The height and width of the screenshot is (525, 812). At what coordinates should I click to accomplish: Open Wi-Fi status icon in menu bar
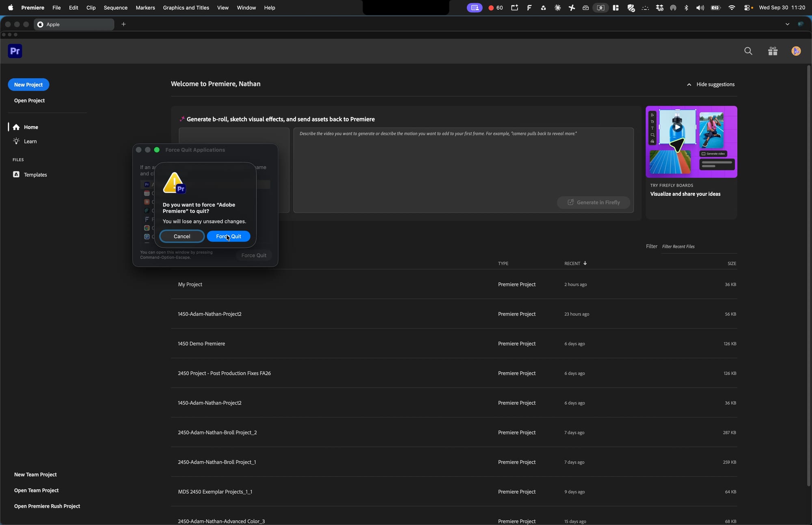pyautogui.click(x=732, y=8)
